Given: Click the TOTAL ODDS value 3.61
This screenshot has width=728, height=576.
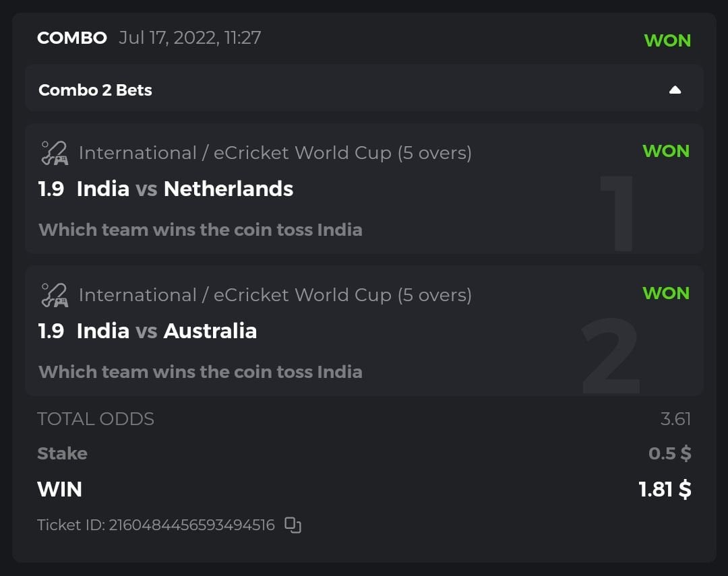Looking at the screenshot, I should [675, 419].
